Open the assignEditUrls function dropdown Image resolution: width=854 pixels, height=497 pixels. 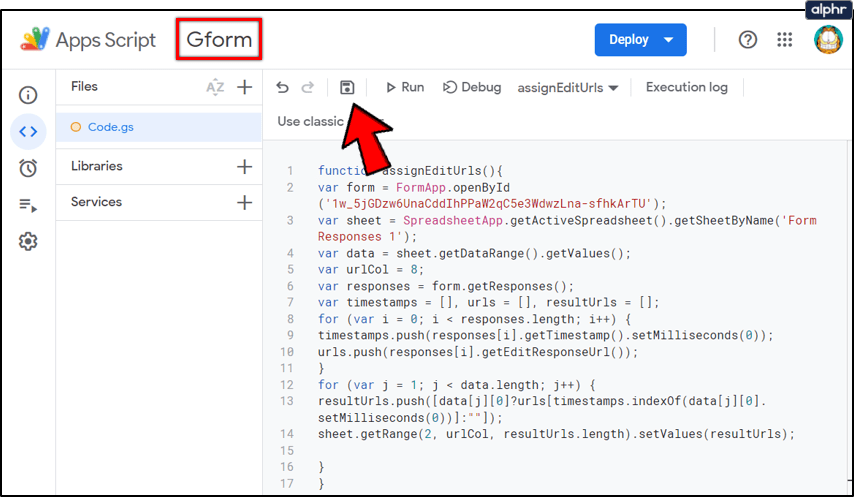[x=568, y=88]
